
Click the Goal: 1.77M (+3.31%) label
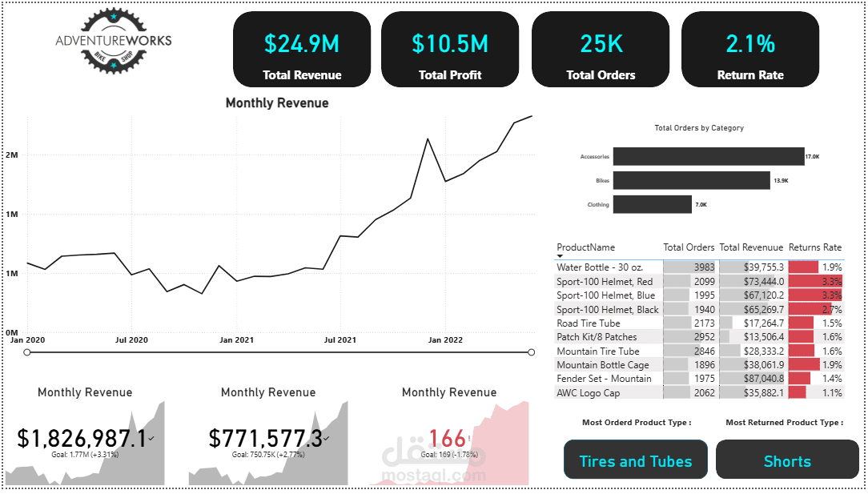coord(85,455)
